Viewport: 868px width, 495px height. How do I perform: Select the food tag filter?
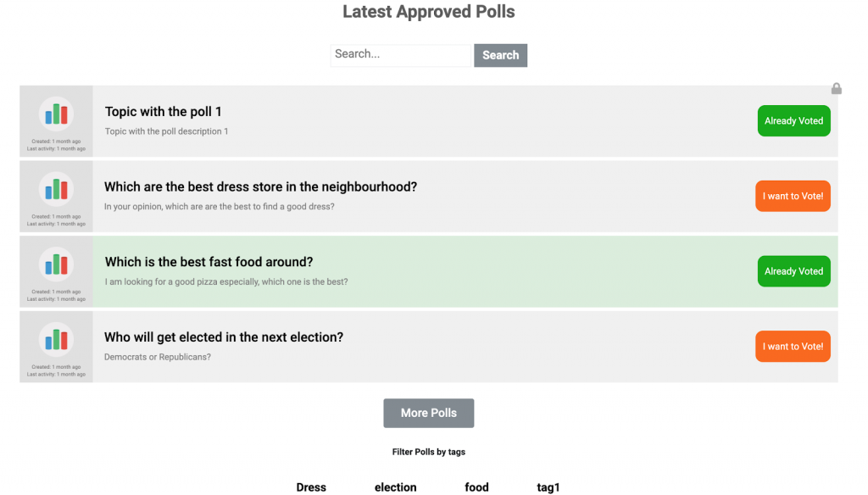coord(476,487)
